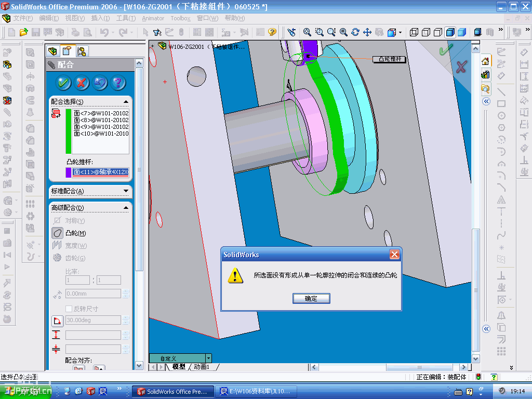Screen dimensions: 532x399
Task: Click SolidWorks Office Pre taskbar button
Action: (173, 392)
